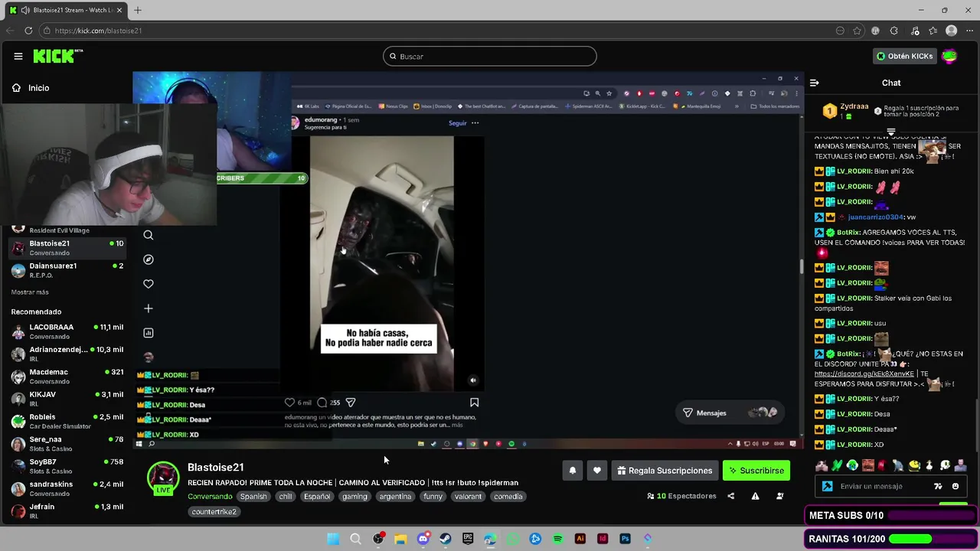The height and width of the screenshot is (551, 980).
Task: Click the Conversando category link
Action: pos(210,497)
